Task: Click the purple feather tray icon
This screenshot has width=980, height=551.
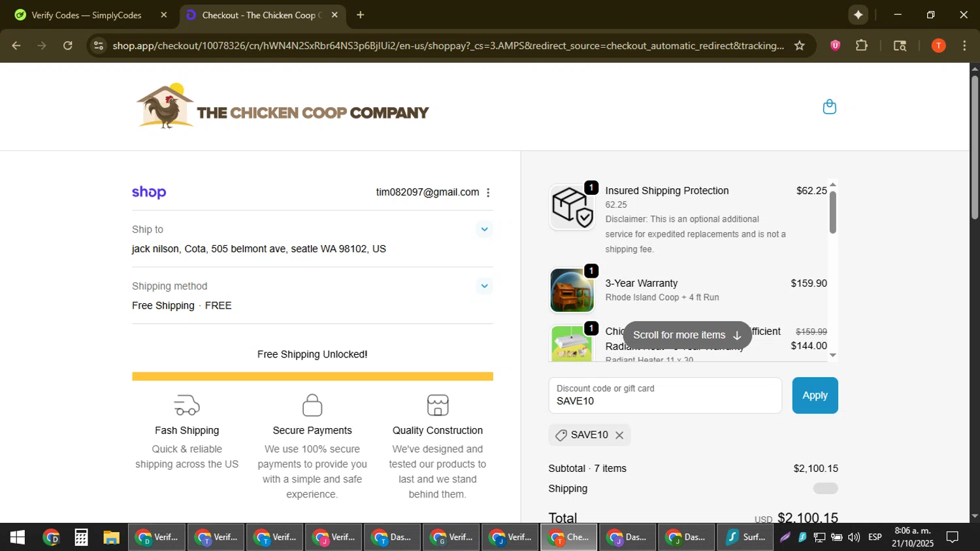Action: [785, 537]
